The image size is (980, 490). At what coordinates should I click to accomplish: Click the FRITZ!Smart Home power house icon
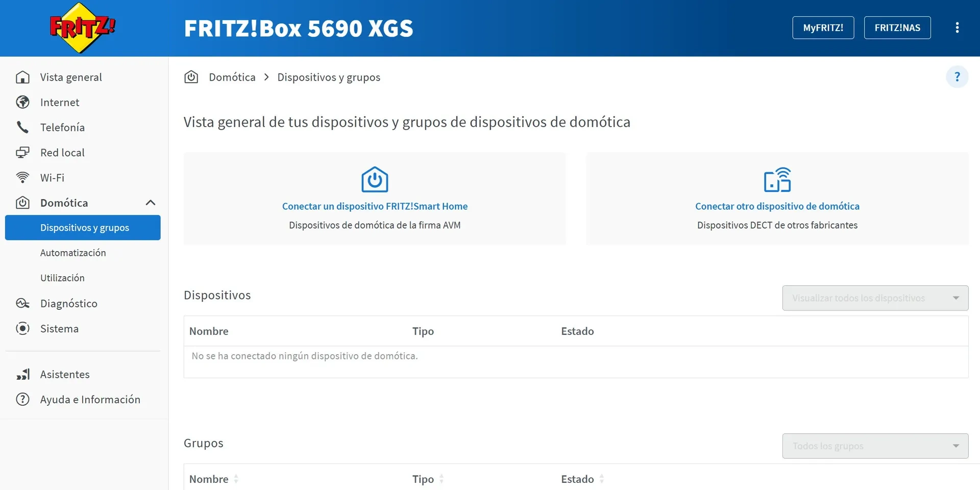point(375,180)
